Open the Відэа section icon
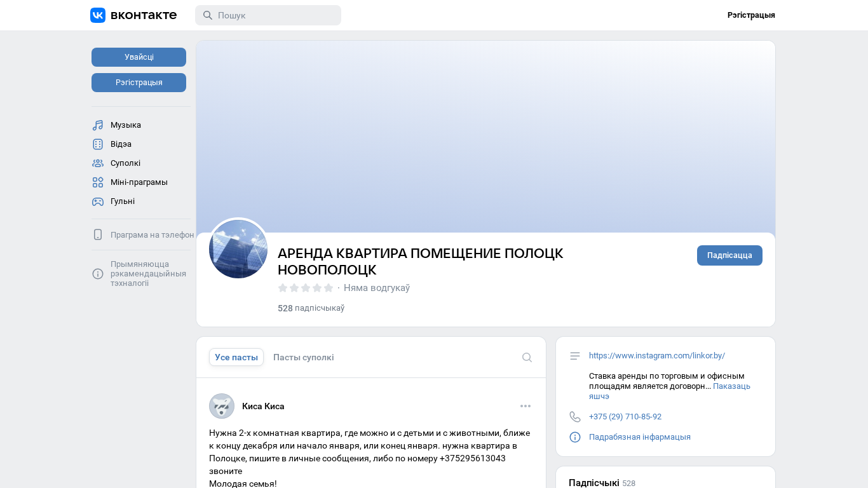Viewport: 868px width, 488px height. pos(98,144)
